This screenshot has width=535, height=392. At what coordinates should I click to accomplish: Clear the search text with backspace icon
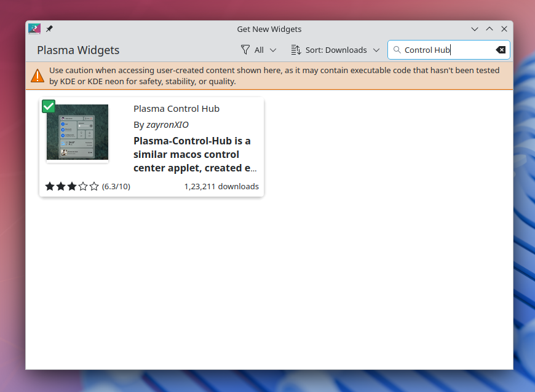pyautogui.click(x=501, y=50)
